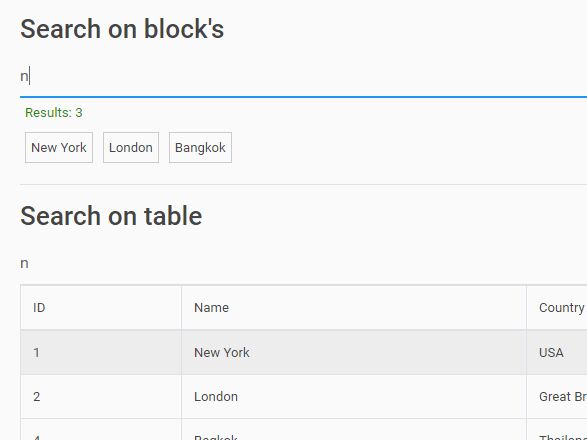Click the Results: 3 label
This screenshot has width=587, height=440.
(x=54, y=112)
